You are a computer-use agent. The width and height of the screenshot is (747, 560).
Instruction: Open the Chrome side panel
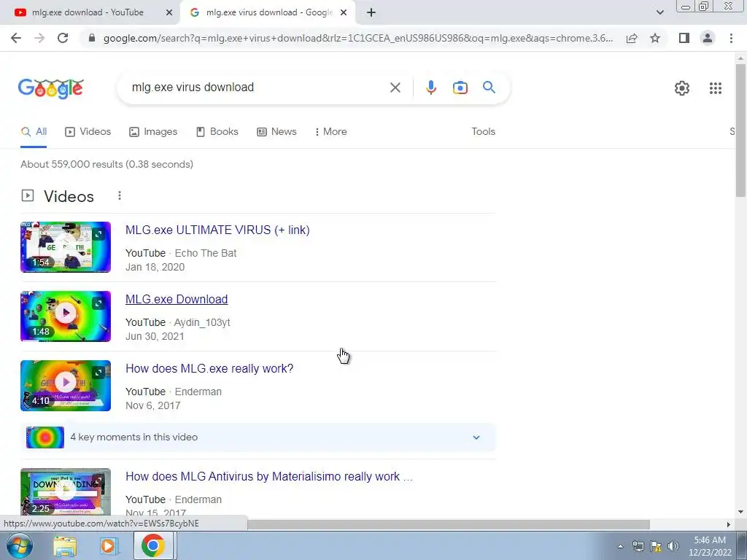(684, 38)
